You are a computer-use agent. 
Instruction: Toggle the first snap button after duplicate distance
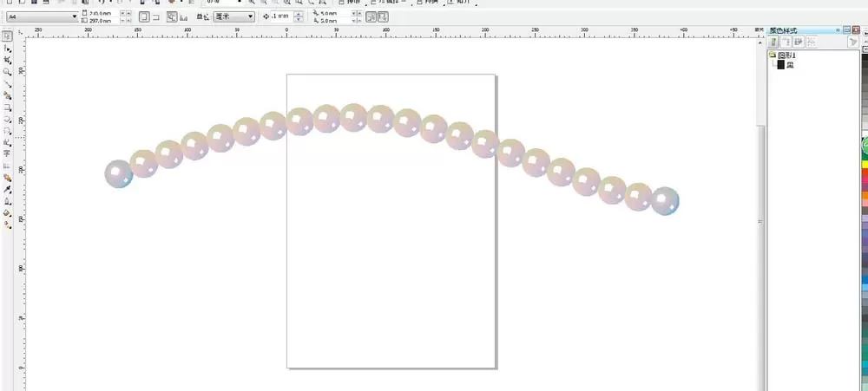click(371, 17)
